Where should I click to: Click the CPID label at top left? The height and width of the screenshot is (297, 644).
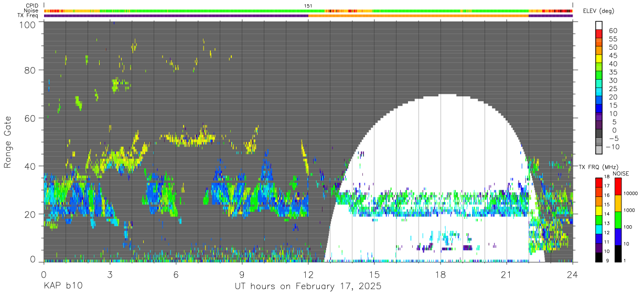coord(31,6)
